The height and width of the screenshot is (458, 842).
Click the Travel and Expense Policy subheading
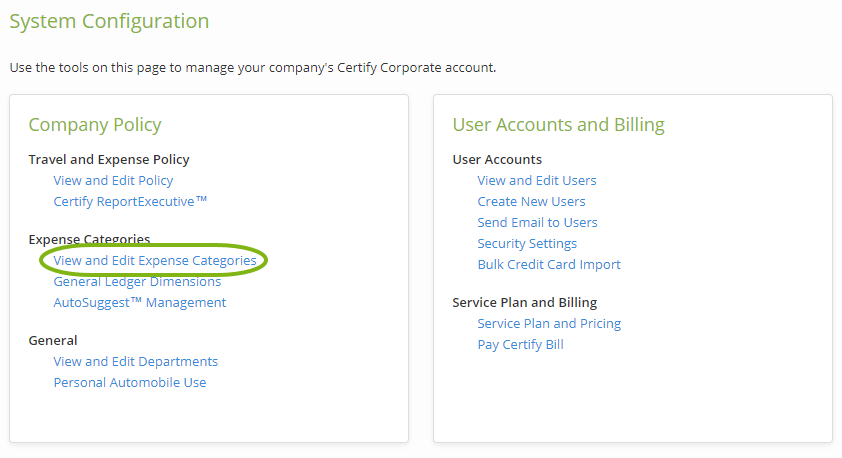[x=109, y=160]
